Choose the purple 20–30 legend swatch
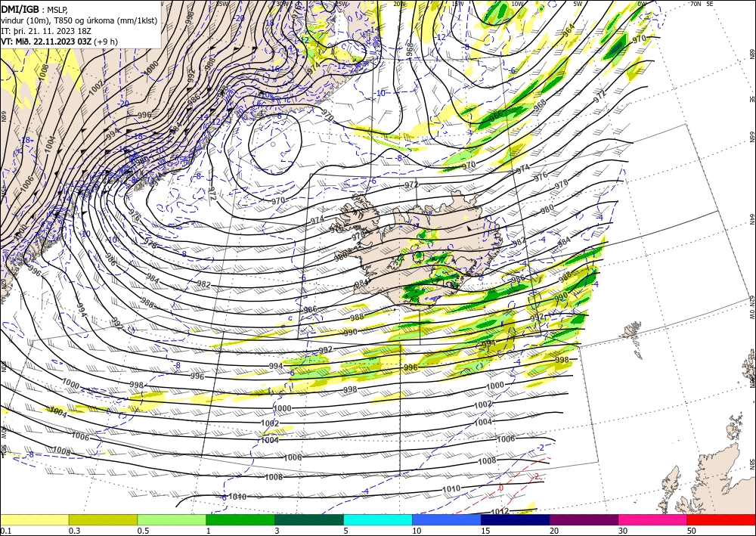The height and width of the screenshot is (536, 756). [x=584, y=519]
